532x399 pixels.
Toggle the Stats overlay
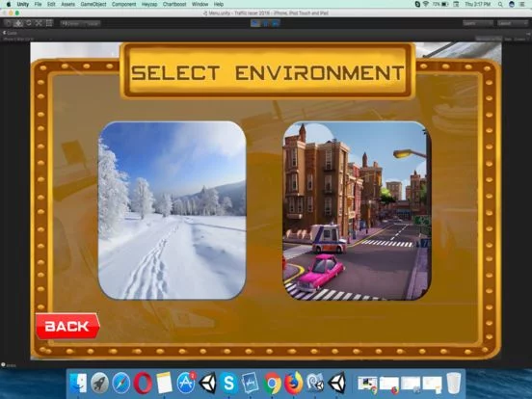[508, 39]
